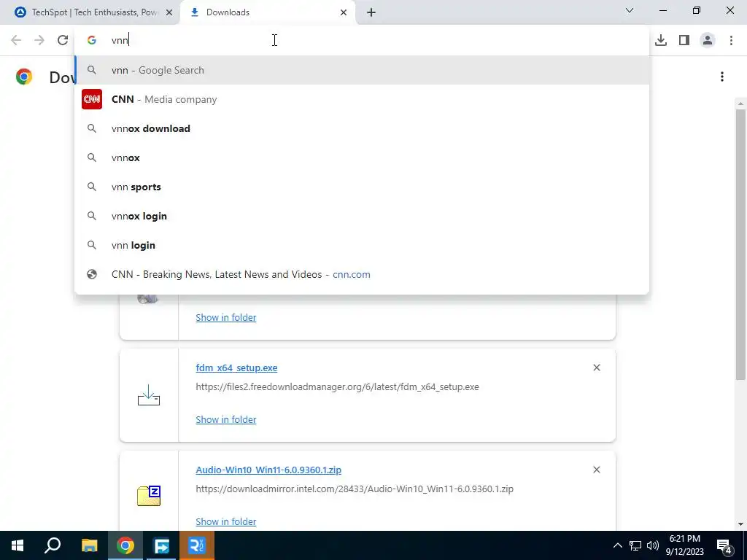The width and height of the screenshot is (747, 560).
Task: Click the Audio-Win10_Win11 zip file icon
Action: coord(149,496)
